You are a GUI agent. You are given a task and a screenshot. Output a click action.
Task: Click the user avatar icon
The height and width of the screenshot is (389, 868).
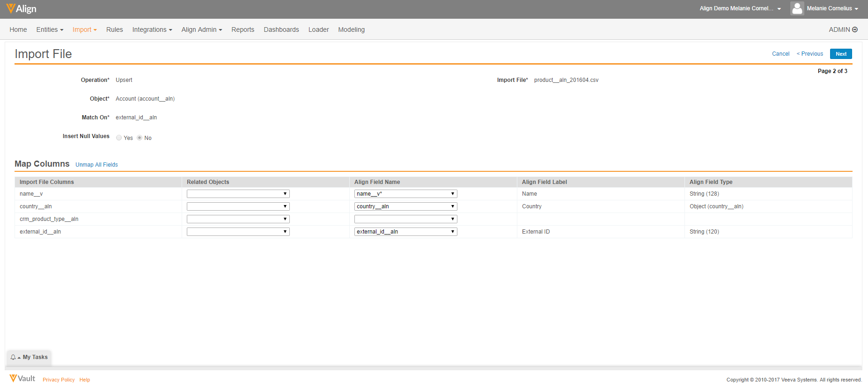[x=797, y=8]
